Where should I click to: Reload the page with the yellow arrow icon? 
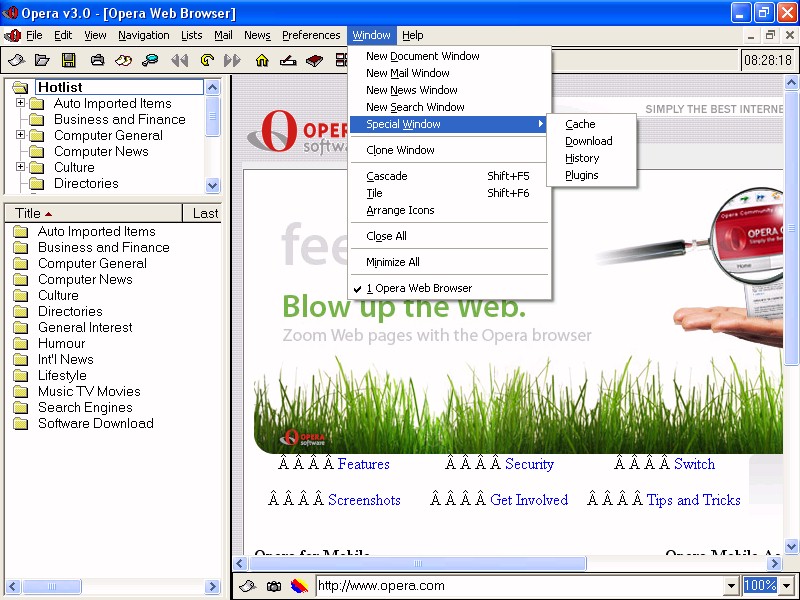[x=207, y=60]
